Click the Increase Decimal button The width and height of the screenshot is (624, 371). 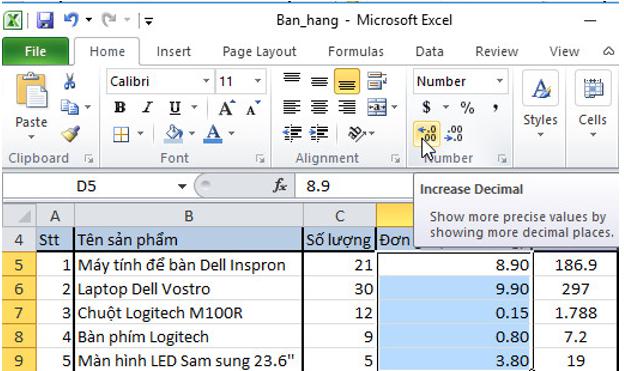tap(427, 133)
